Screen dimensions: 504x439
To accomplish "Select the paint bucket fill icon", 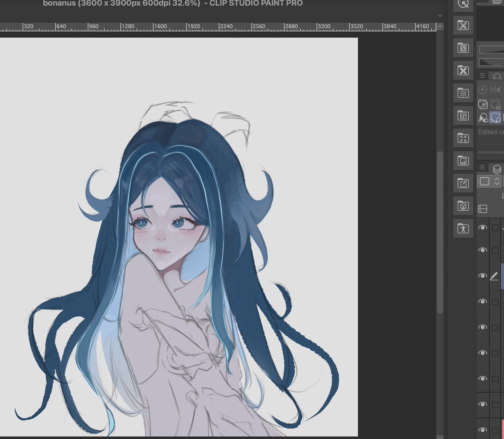I will pyautogui.click(x=483, y=118).
